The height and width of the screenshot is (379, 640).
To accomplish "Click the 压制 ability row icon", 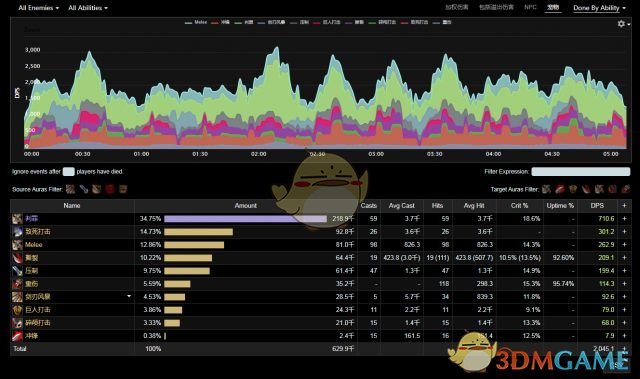I will [17, 271].
